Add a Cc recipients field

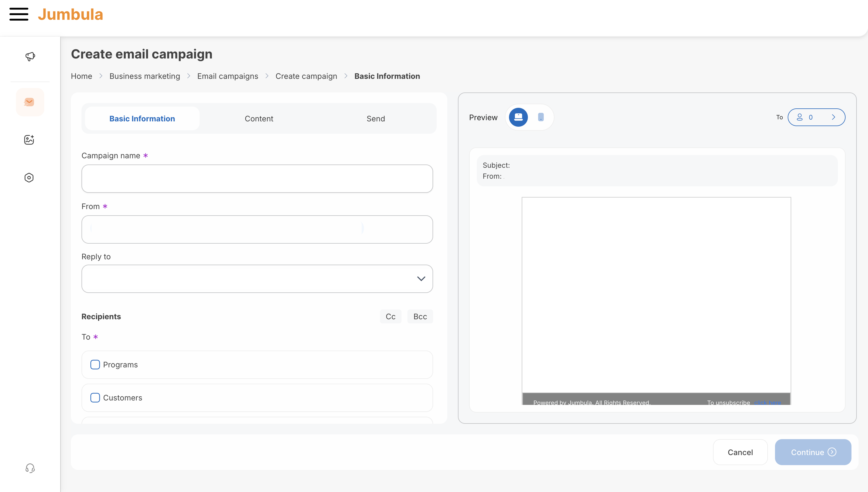point(390,317)
